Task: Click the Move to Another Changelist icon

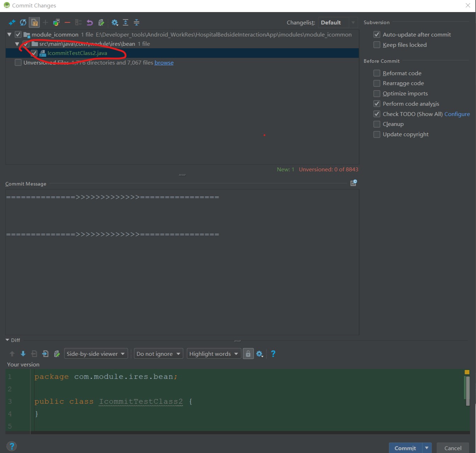Action: tap(56, 22)
